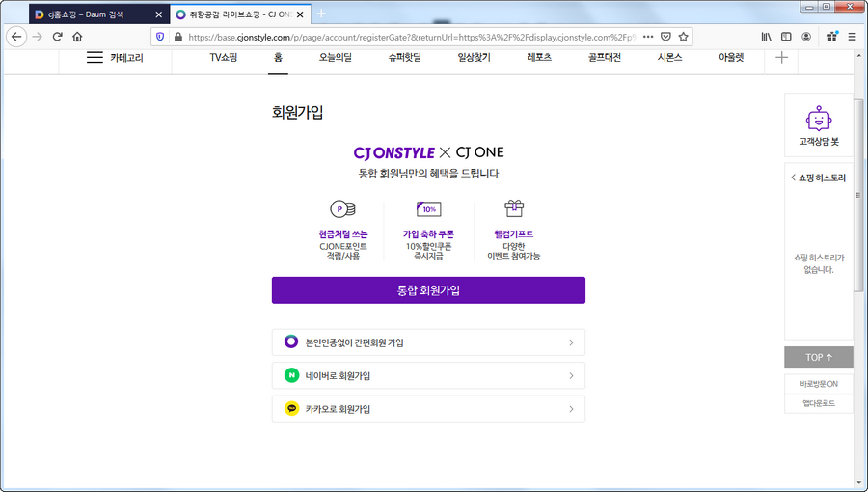Open 시몬스 menu item
The width and height of the screenshot is (868, 492).
(x=670, y=57)
